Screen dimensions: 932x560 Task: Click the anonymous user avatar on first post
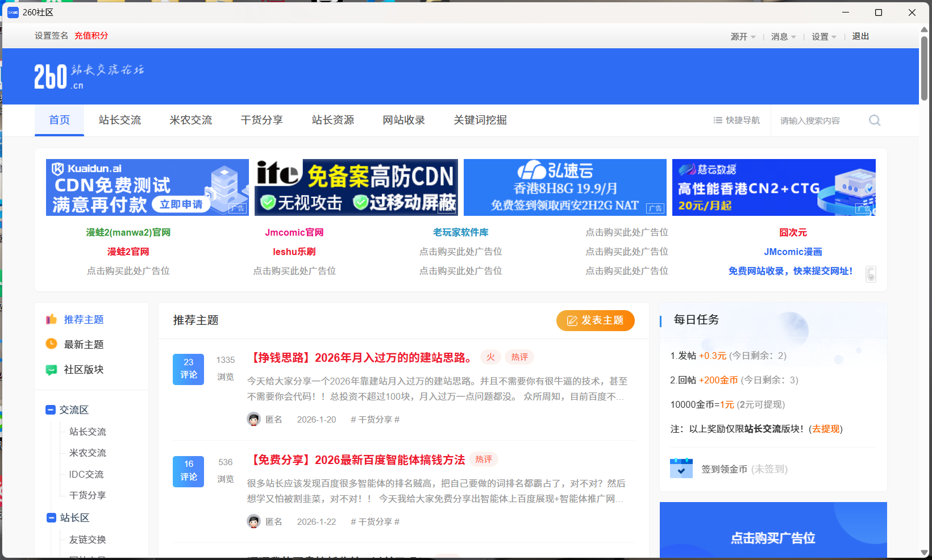click(253, 419)
